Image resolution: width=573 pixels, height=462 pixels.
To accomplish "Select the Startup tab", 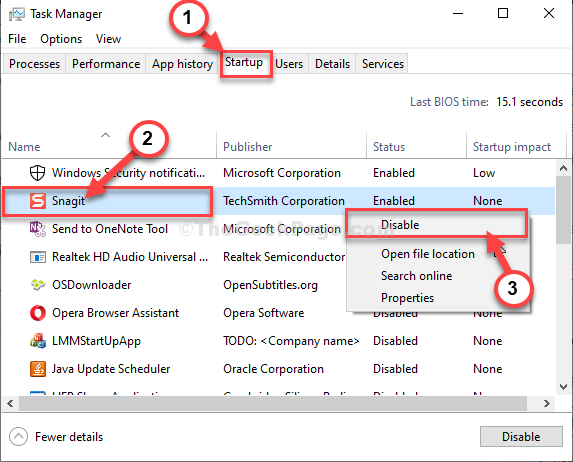I will (244, 63).
